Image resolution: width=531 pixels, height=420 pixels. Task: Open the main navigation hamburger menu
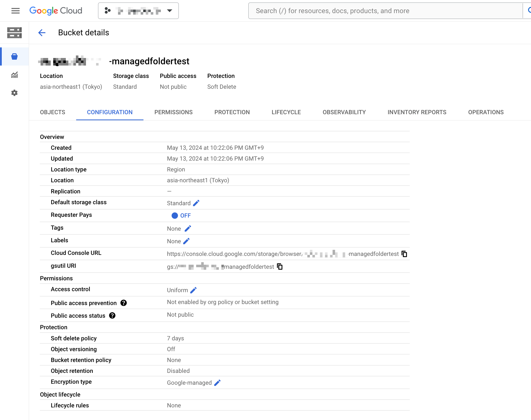point(15,11)
